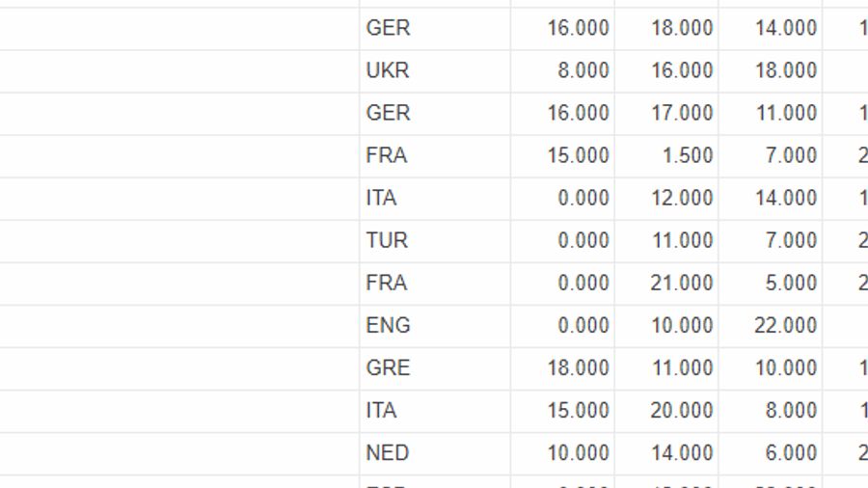Select the 8.000 cell in UKR row
Image resolution: width=868 pixels, height=488 pixels.
(562, 71)
